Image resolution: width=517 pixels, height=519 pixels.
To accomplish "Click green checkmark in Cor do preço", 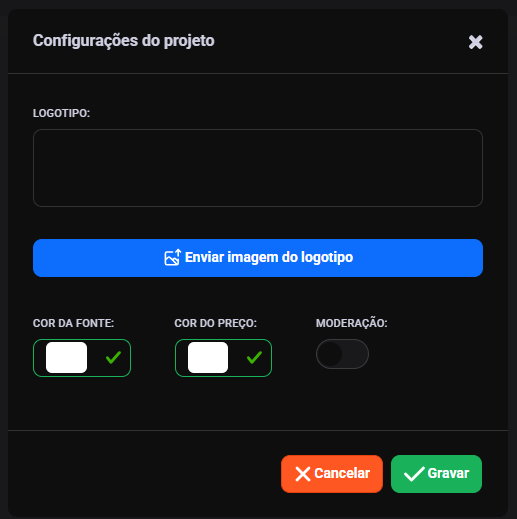I will [254, 357].
